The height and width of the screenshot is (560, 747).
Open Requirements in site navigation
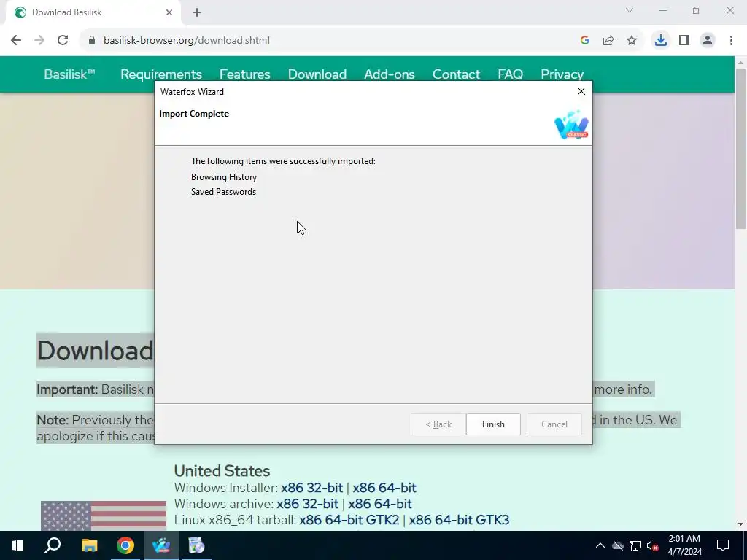pos(161,74)
